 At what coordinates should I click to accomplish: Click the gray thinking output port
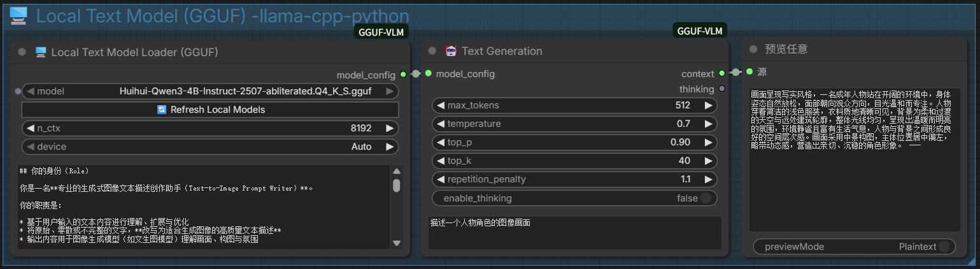coord(721,89)
